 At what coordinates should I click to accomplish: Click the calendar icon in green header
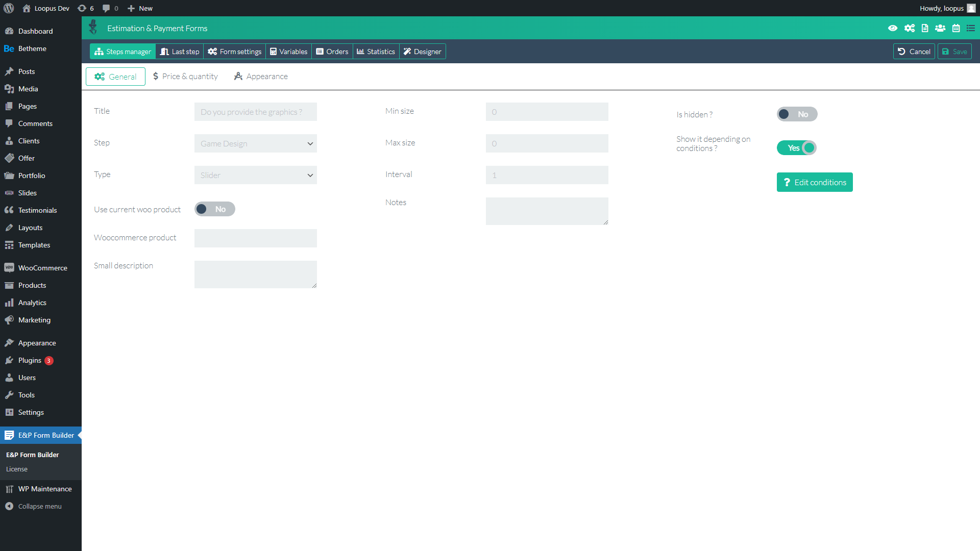956,28
